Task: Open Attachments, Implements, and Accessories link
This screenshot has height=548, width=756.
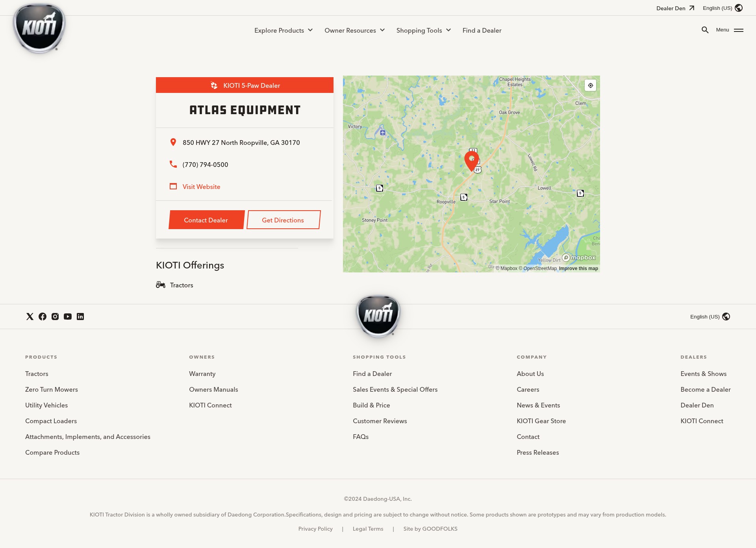Action: 88,437
